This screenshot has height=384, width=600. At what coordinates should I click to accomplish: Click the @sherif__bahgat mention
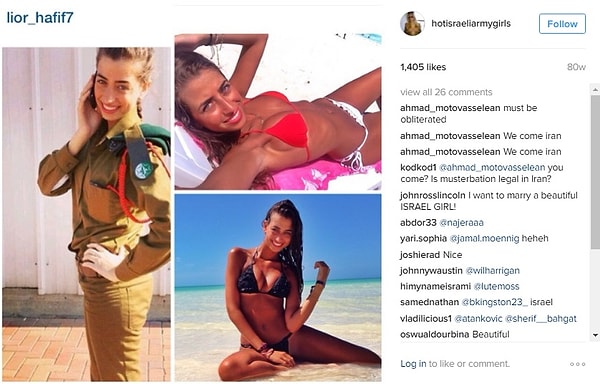(541, 319)
